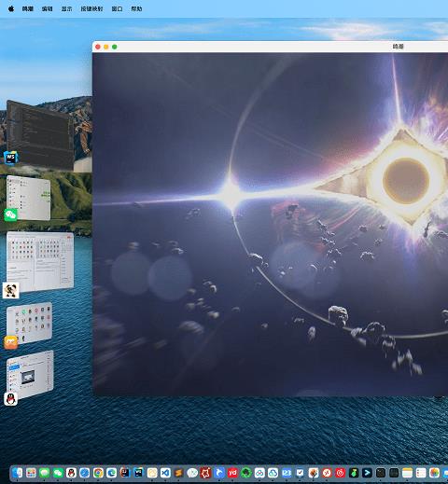
Task: Click the QQ penguin icon in Stage Manager strip
Action: tap(11, 399)
